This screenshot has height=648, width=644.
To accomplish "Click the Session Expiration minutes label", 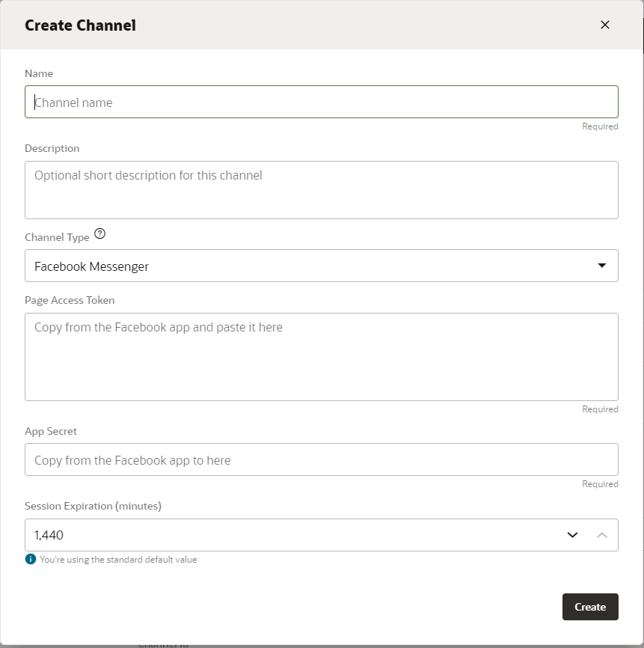I will pos(93,506).
